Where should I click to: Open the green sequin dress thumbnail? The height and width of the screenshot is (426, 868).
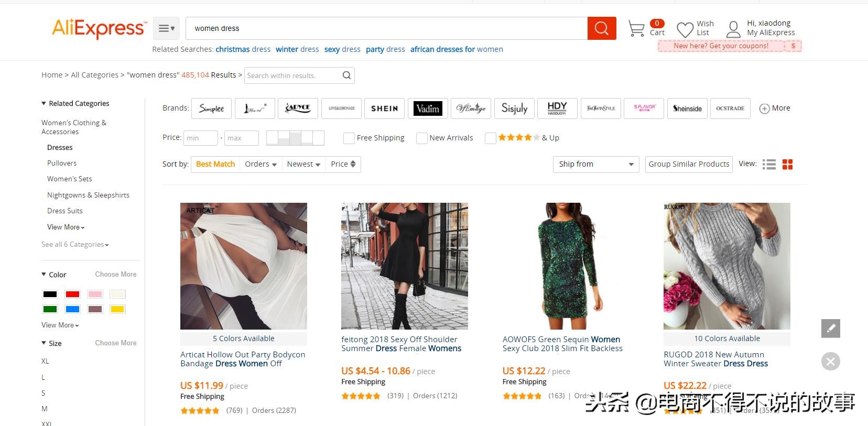click(566, 266)
